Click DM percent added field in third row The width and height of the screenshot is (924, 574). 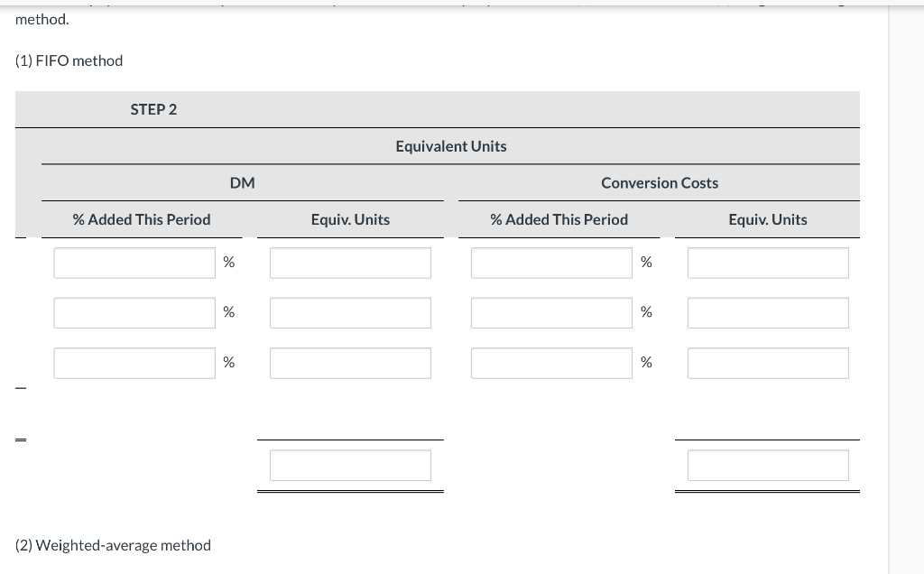point(134,363)
